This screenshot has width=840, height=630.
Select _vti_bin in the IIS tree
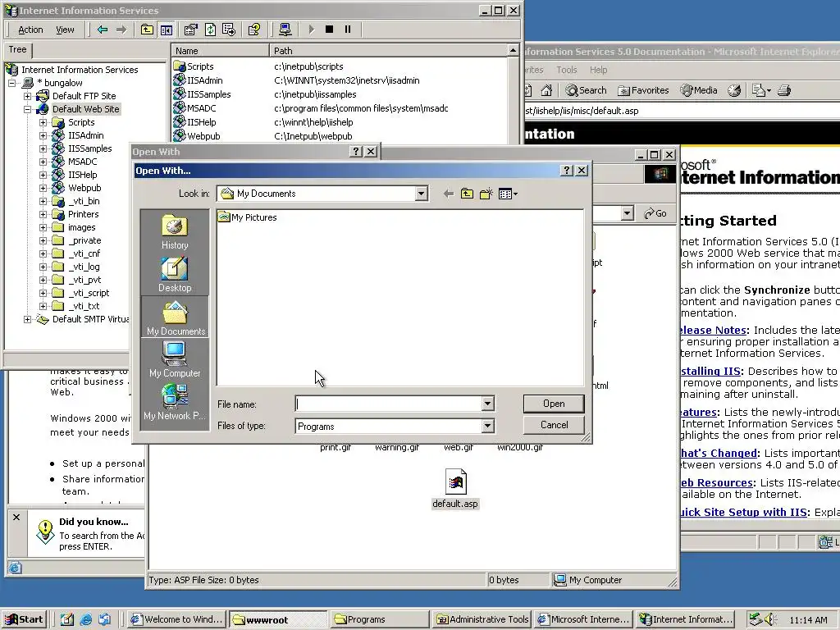tap(84, 201)
